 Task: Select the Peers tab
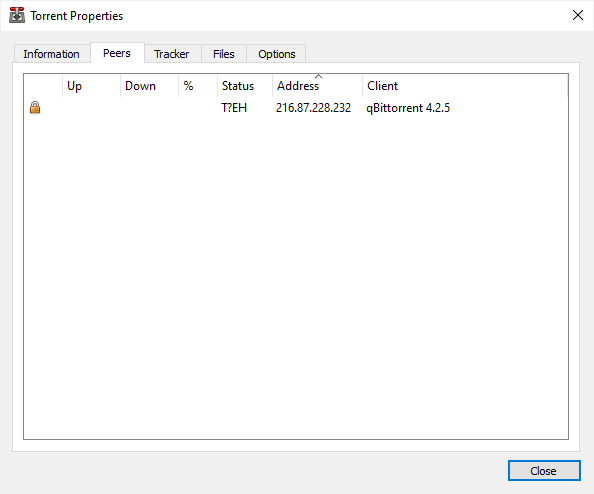117,53
